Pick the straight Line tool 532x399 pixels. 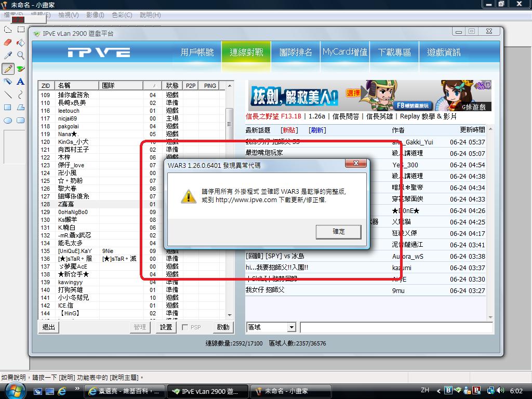tap(8, 95)
